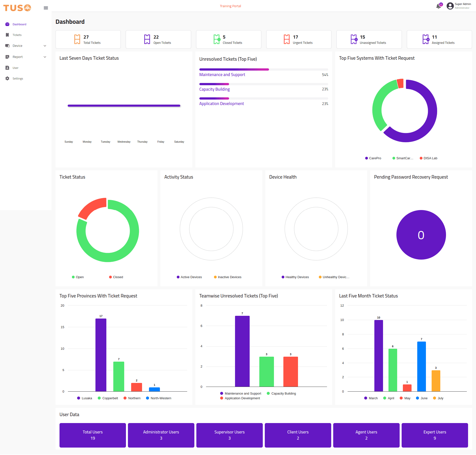The width and height of the screenshot is (476, 455).
Task: Toggle CarePro legend in systems chart
Action: [373, 158]
